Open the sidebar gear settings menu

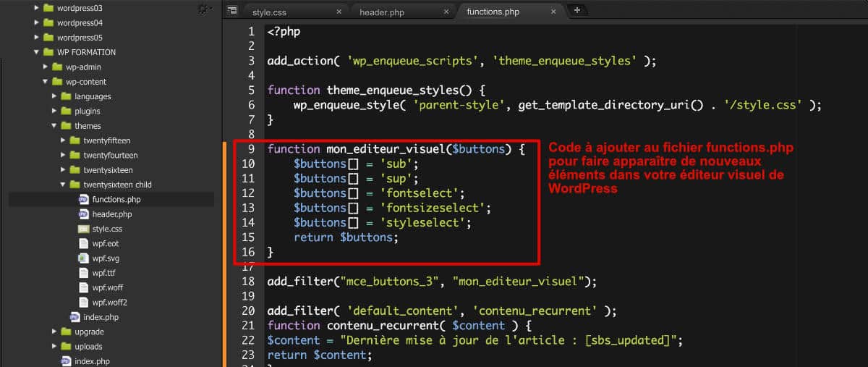(x=205, y=9)
